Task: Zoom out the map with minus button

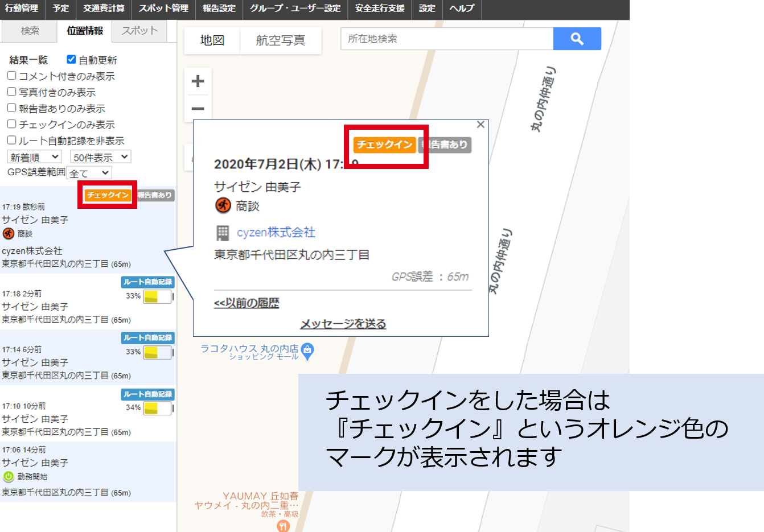Action: [x=198, y=109]
